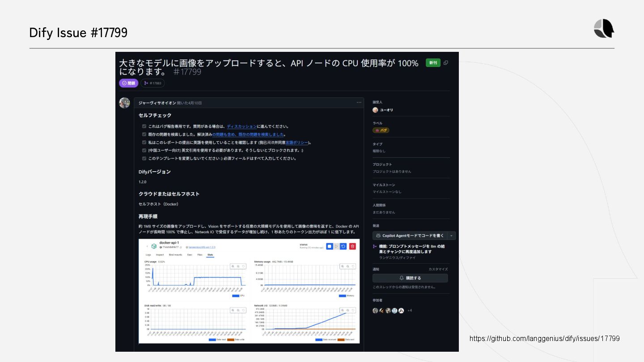The height and width of the screenshot is (362, 644).
Task: Toggle the Data read legend swatch
Action: pyautogui.click(x=212, y=340)
